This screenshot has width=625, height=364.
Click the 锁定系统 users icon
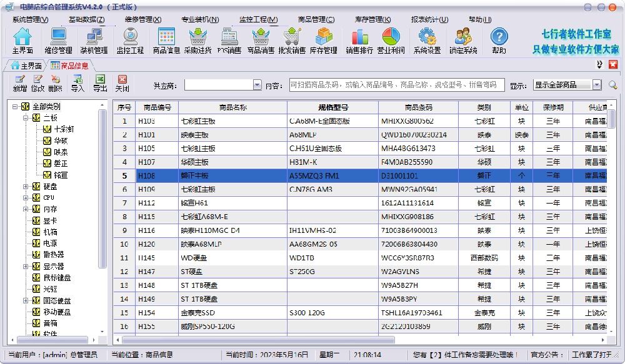[x=463, y=41]
